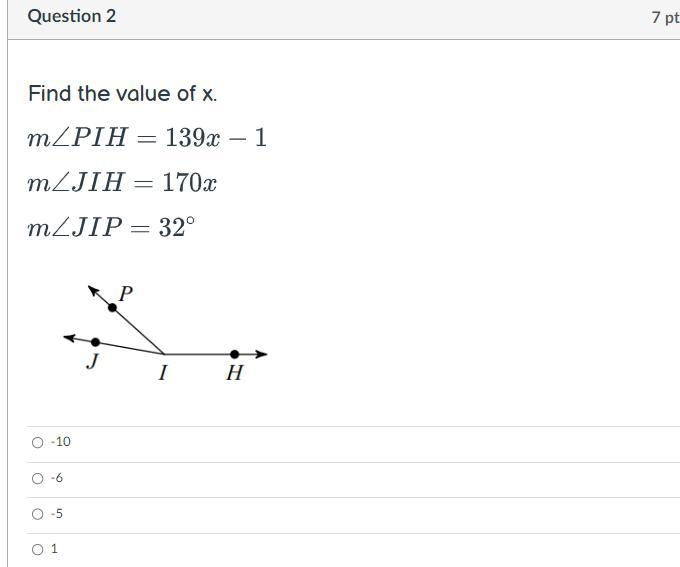Click the "-6" answer label text
The width and height of the screenshot is (680, 567).
pyautogui.click(x=57, y=478)
